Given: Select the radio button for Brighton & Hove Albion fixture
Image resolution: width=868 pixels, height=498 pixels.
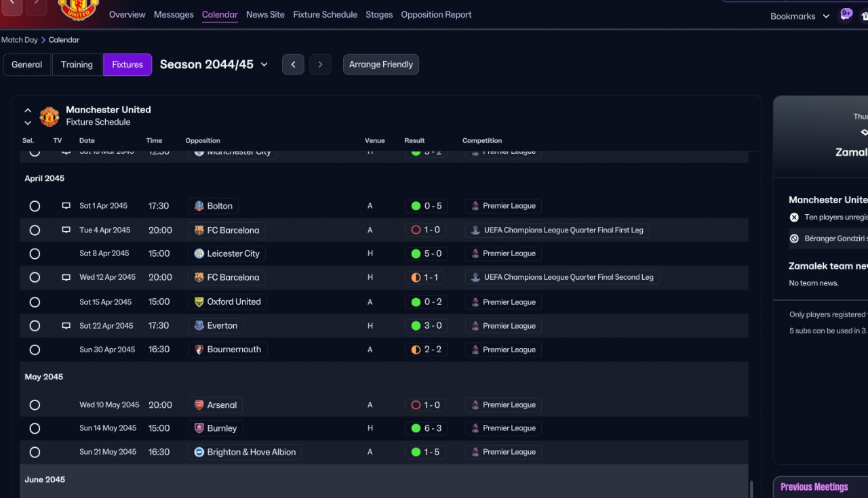Looking at the screenshot, I should click(35, 452).
